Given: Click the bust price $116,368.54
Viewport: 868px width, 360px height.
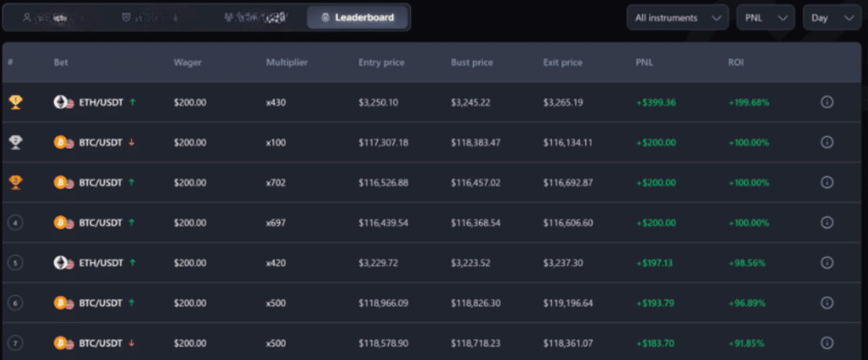Looking at the screenshot, I should (x=476, y=223).
